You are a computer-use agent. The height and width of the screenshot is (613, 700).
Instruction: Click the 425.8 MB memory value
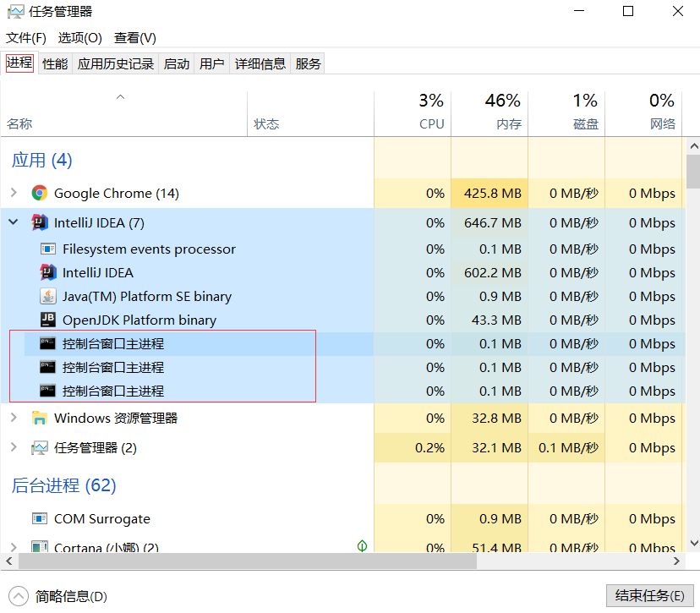(x=493, y=194)
